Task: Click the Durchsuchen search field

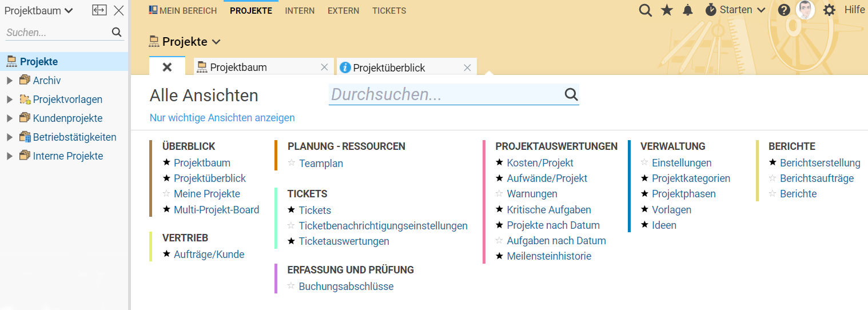Action: pos(446,94)
